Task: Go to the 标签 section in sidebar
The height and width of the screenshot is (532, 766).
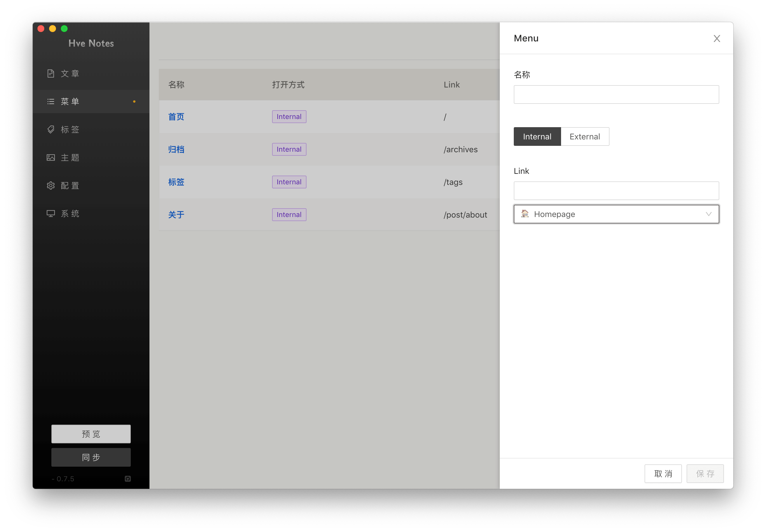Action: click(x=91, y=129)
